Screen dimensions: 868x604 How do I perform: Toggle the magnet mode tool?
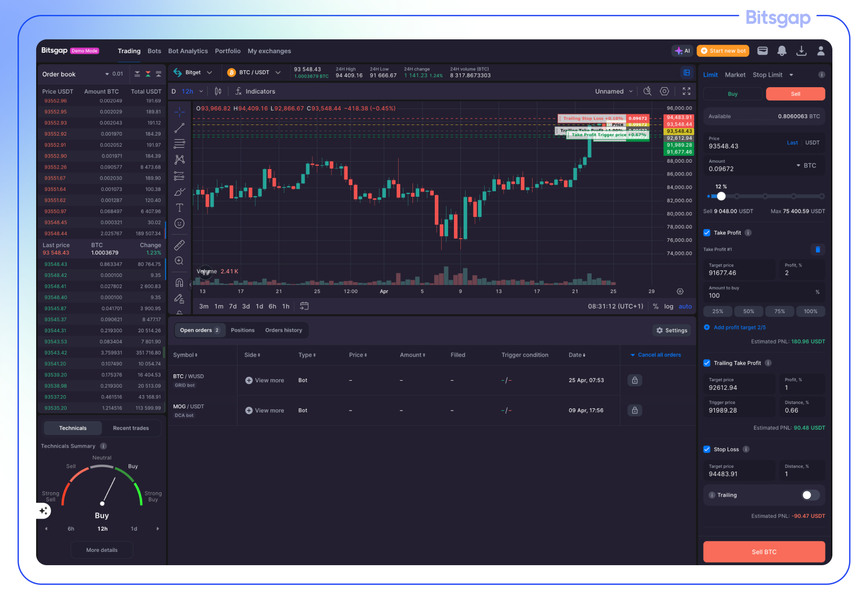180,283
